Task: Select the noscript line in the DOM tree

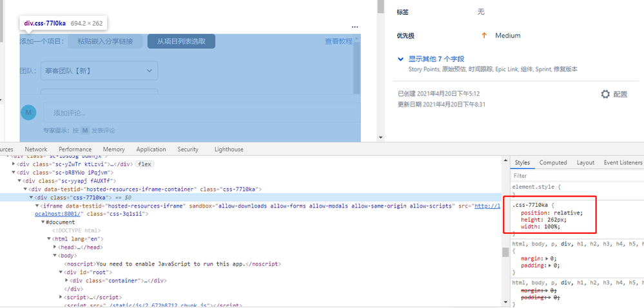Action: 172,264
